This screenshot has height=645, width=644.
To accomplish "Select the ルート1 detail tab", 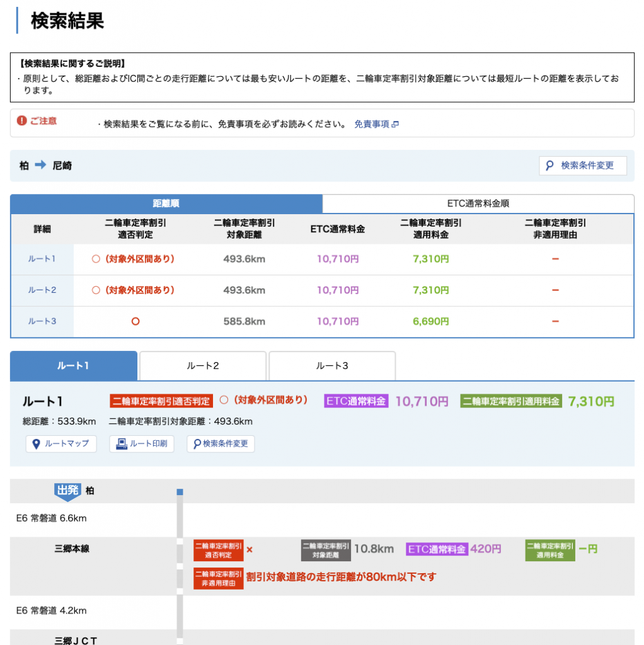I will pos(74,366).
